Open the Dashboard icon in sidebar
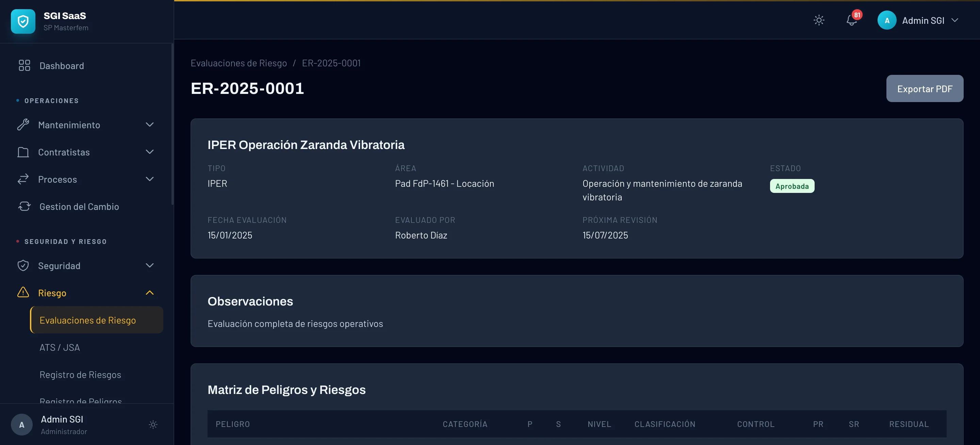 click(x=23, y=65)
